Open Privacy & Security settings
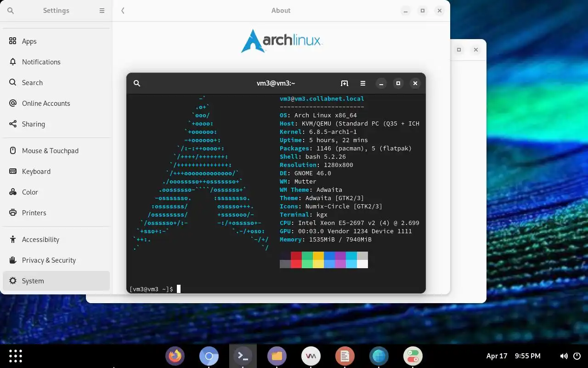The image size is (588, 368). pyautogui.click(x=56, y=260)
